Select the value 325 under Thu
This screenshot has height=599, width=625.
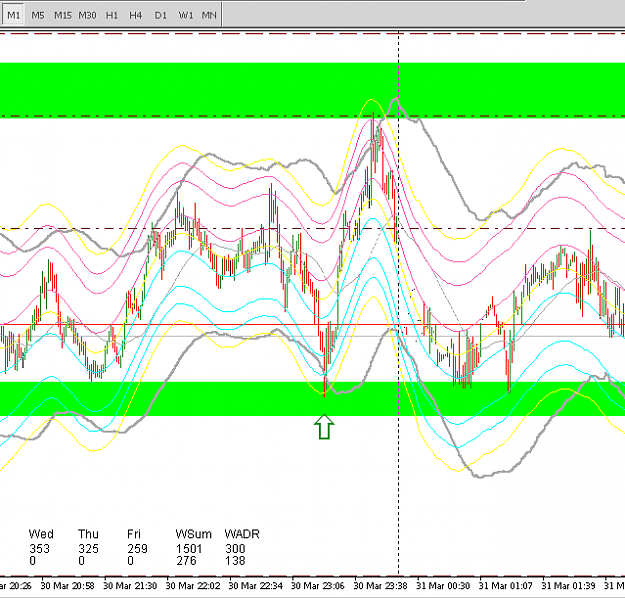tap(88, 549)
